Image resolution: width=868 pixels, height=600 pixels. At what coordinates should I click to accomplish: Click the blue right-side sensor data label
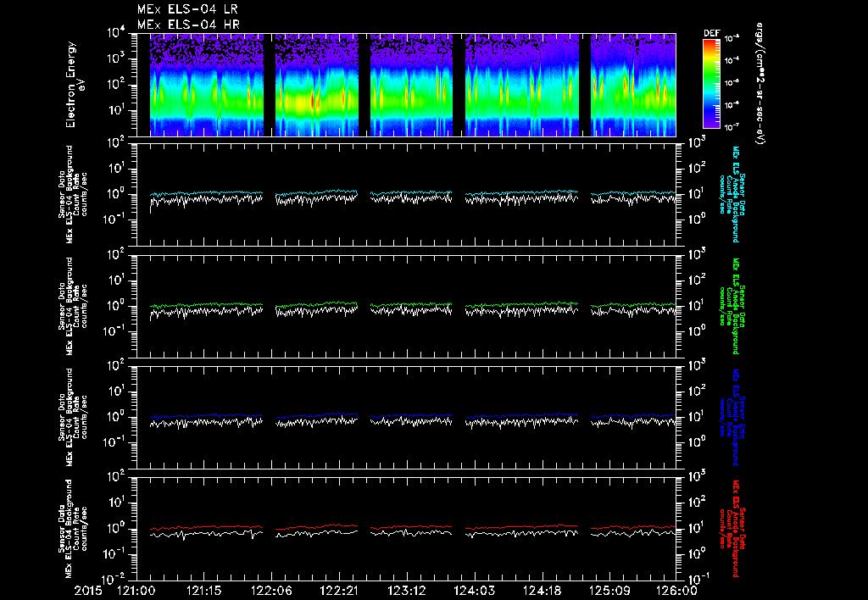[734, 416]
